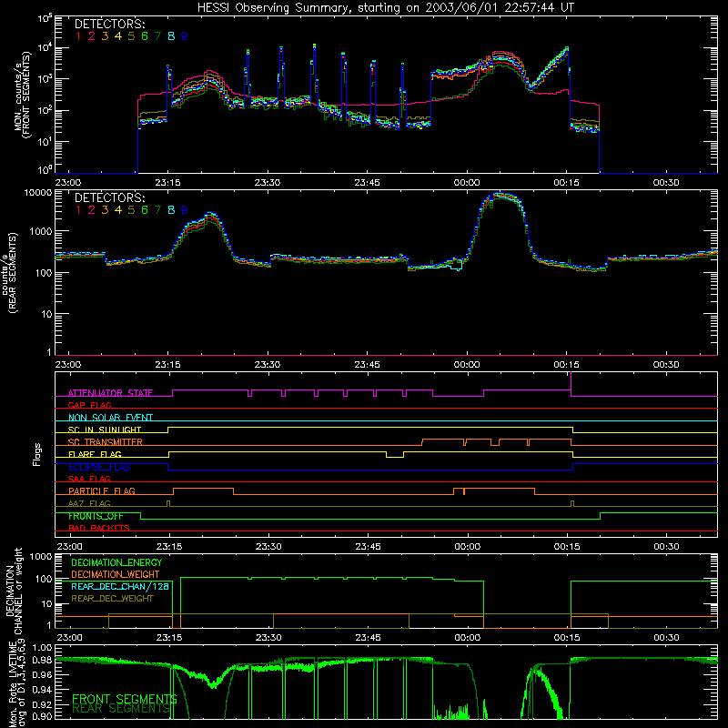Click MON. counts/s (FRONT SEGMENTS) axis title
The image size is (728, 728).
(24, 96)
